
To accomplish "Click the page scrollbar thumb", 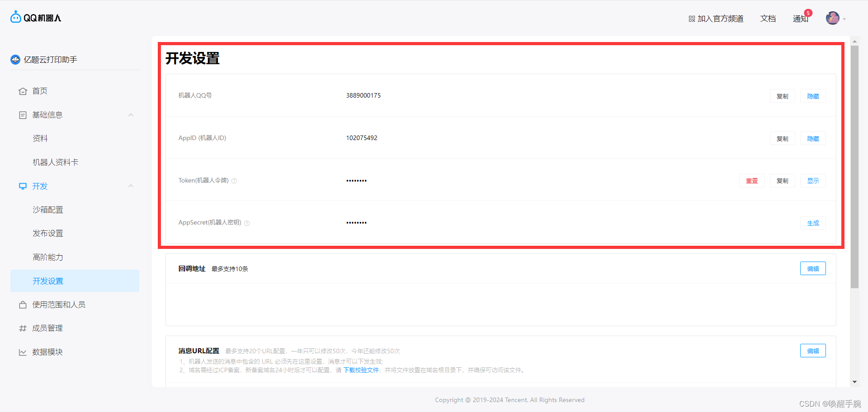I will point(854,166).
